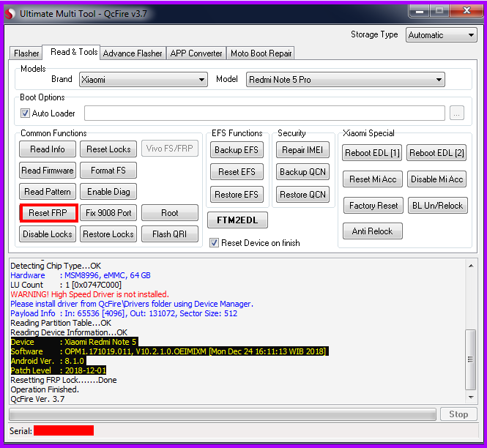Click the 'Android Ver. : 8.1.0' log line

coord(47,361)
